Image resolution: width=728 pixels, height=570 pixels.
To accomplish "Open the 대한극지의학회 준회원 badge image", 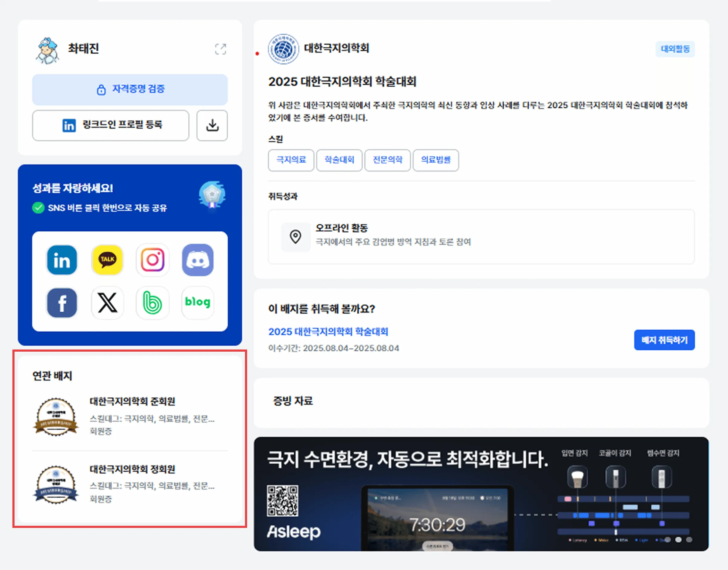I will coord(56,416).
